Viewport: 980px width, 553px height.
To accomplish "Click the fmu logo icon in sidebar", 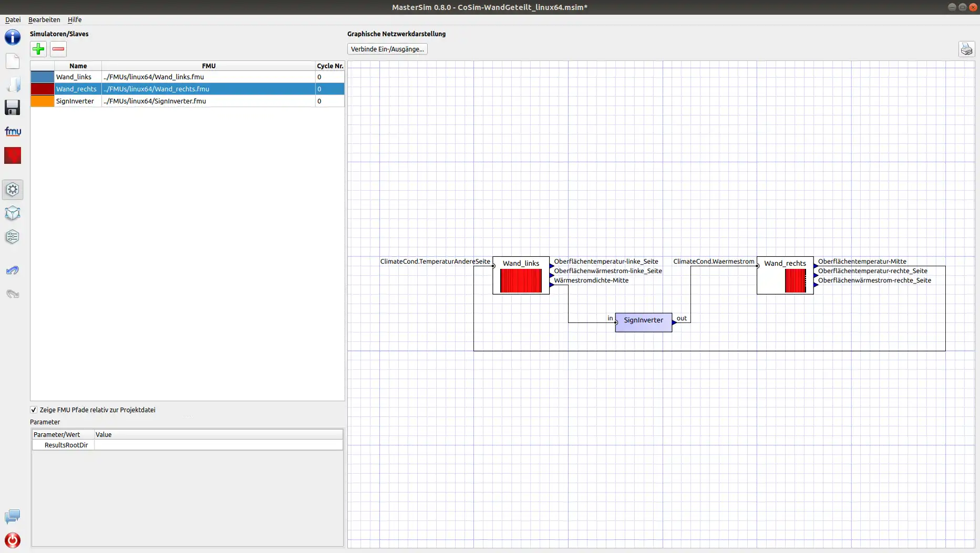I will click(x=13, y=131).
